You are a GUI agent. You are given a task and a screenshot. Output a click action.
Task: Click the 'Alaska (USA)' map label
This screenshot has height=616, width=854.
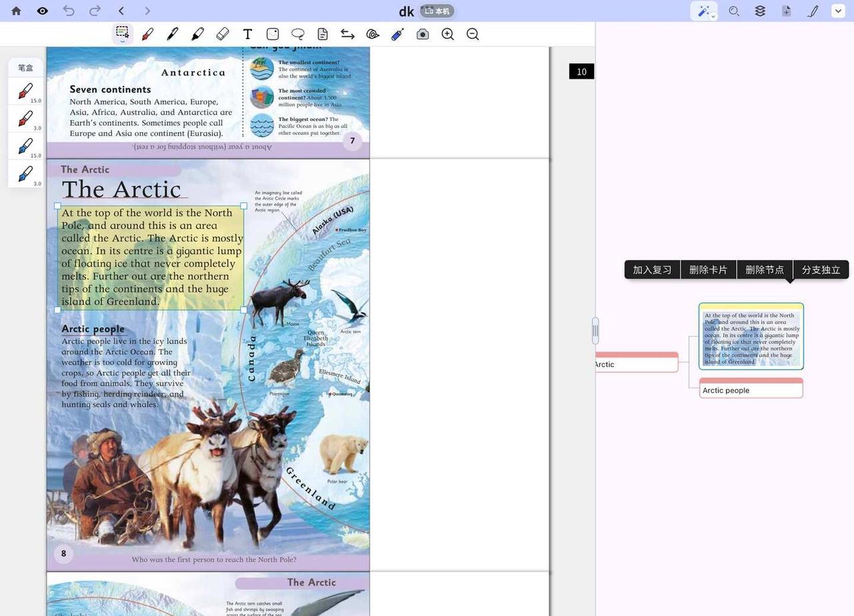[x=332, y=220]
